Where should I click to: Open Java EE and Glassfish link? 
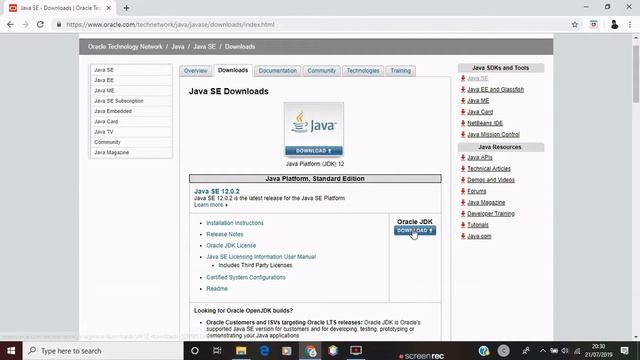click(495, 89)
